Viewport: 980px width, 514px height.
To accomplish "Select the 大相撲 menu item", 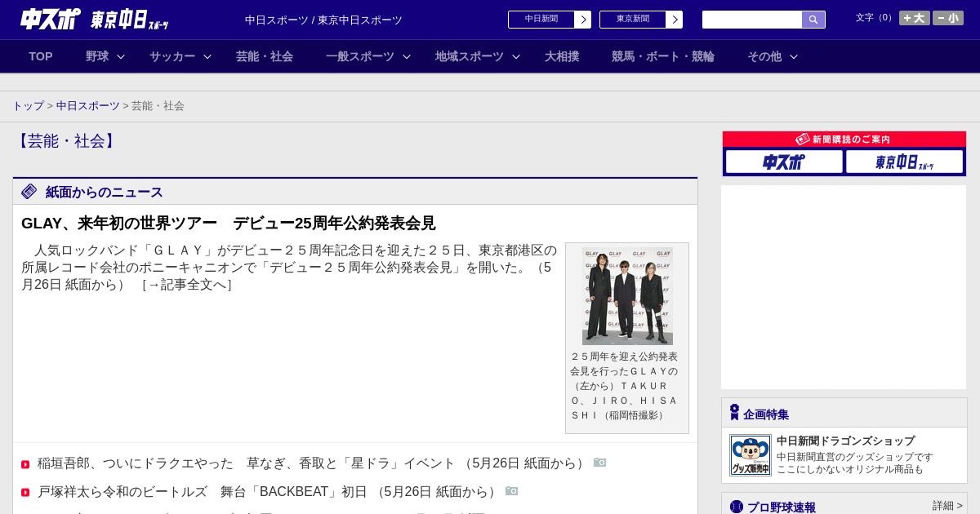I will [562, 56].
